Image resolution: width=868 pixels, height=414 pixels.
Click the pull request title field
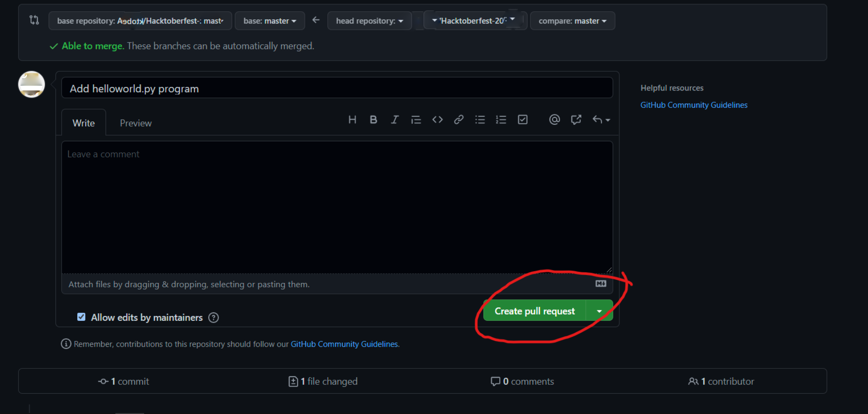click(x=337, y=88)
